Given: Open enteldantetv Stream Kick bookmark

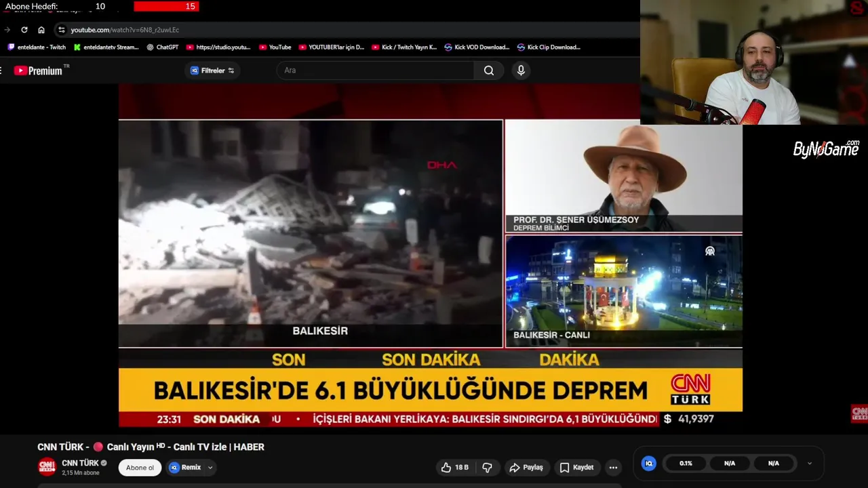Looking at the screenshot, I should click(106, 47).
